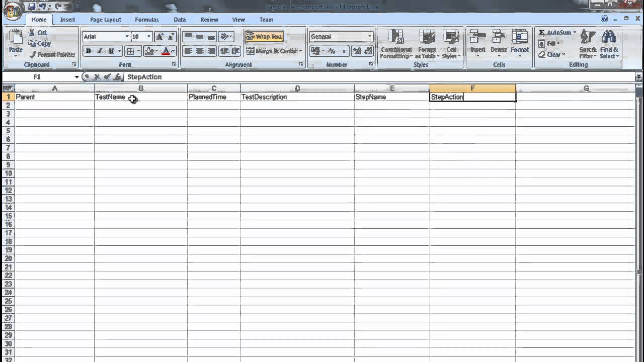Apply the Borders button
Viewport: 644px width, 362px height.
130,51
